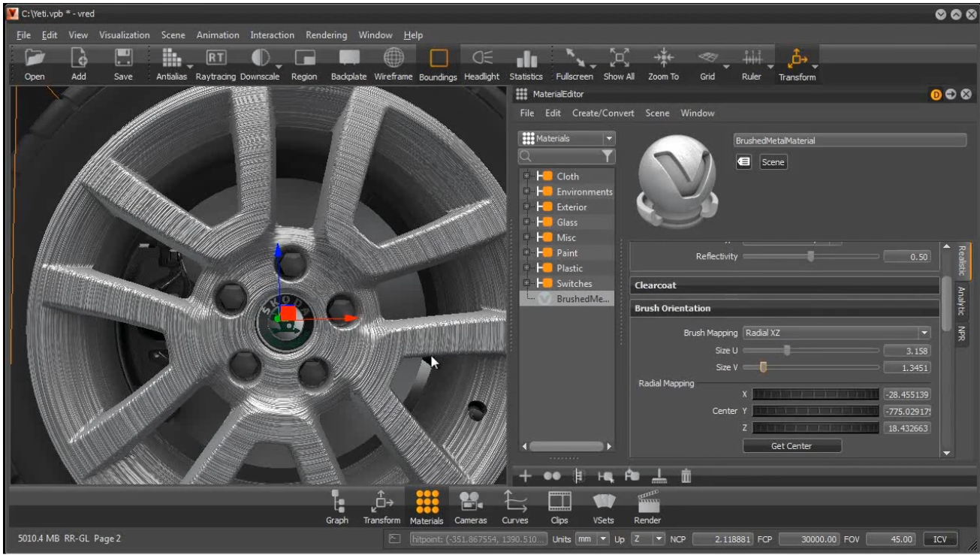Click the broom icon in Material Editor footer
This screenshot has width=980, height=555.
pyautogui.click(x=659, y=475)
